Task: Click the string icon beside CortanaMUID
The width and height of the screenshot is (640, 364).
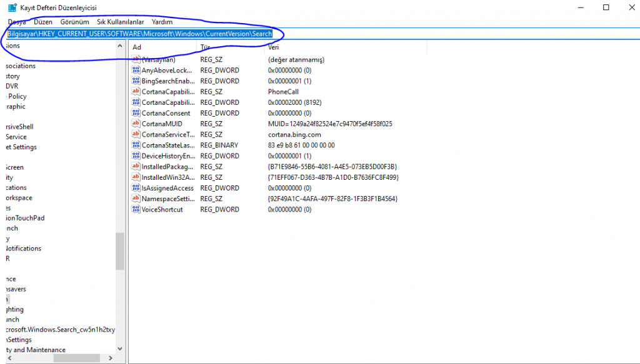Action: point(136,124)
